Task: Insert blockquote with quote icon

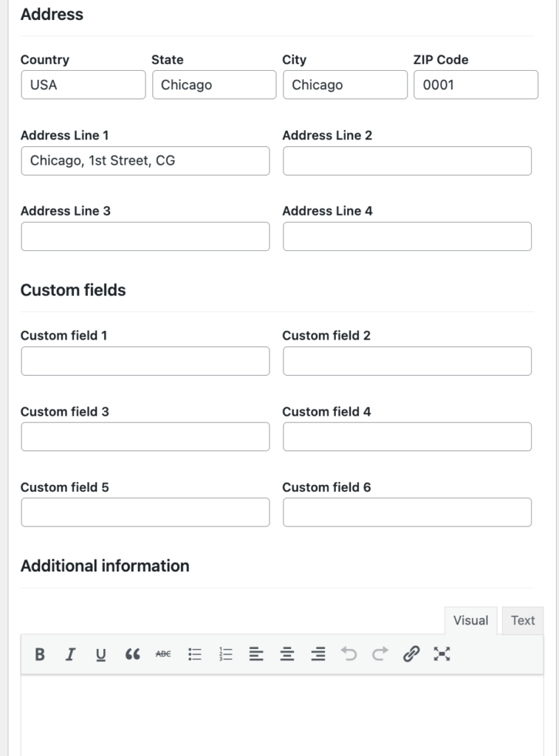Action: (132, 654)
